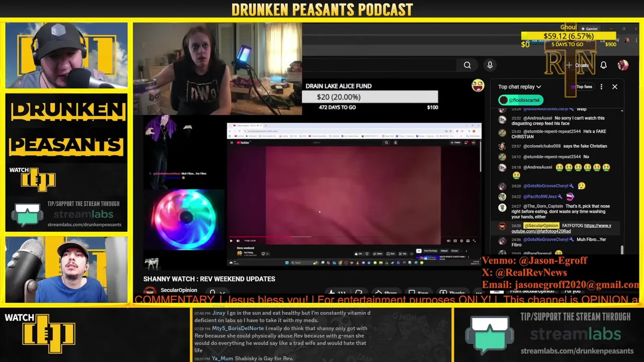Viewport: 644px width, 362px height.
Task: Expand chevron beside Fat Fotog bell
Action: (267, 254)
